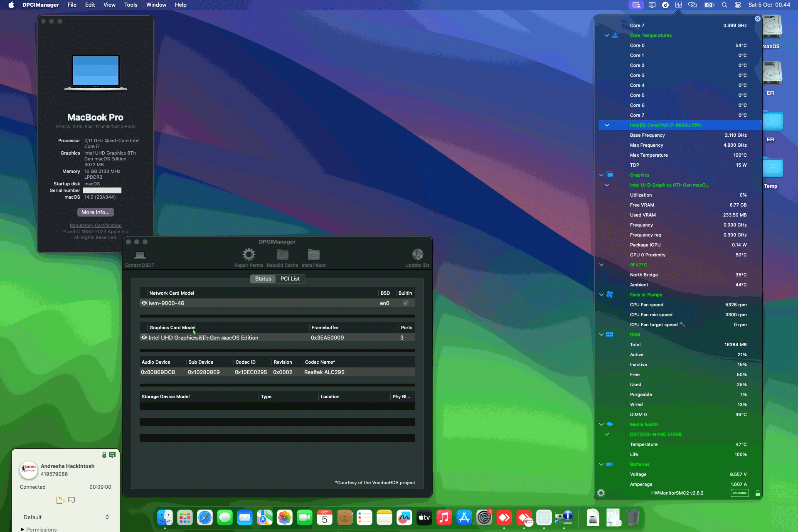Open the Apple menu

pos(11,5)
